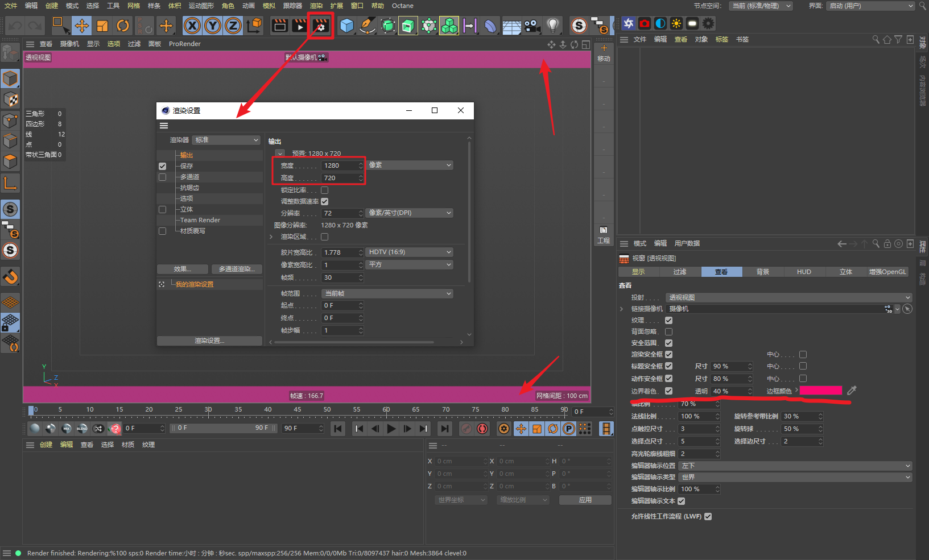This screenshot has height=560, width=929.
Task: Select the Rotate tool
Action: [123, 26]
